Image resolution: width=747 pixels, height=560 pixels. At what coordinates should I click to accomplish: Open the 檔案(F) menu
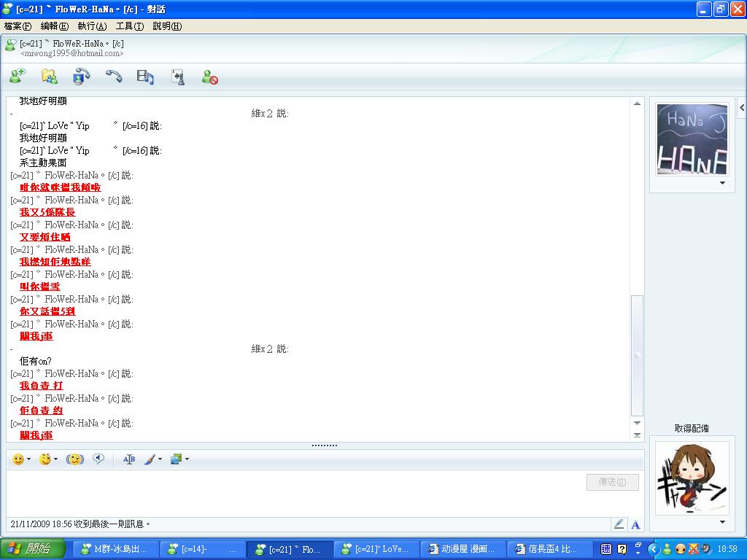point(18,26)
